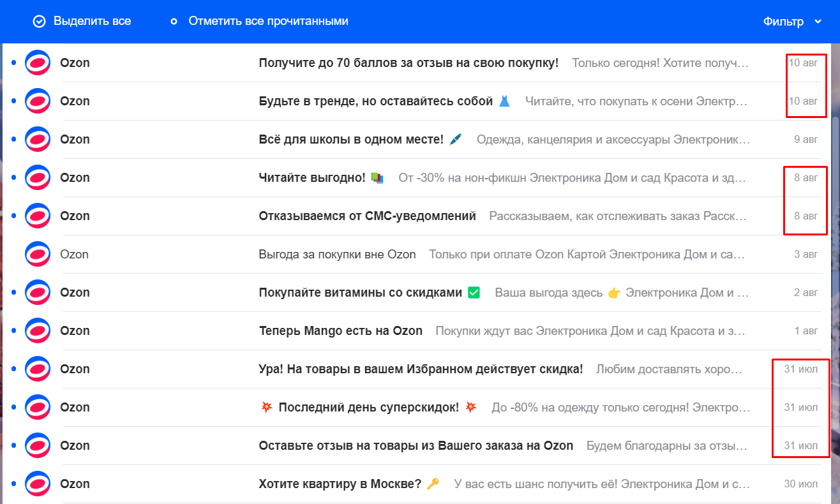The image size is (840, 504).
Task: Click the '2 авг' date
Action: (x=806, y=292)
